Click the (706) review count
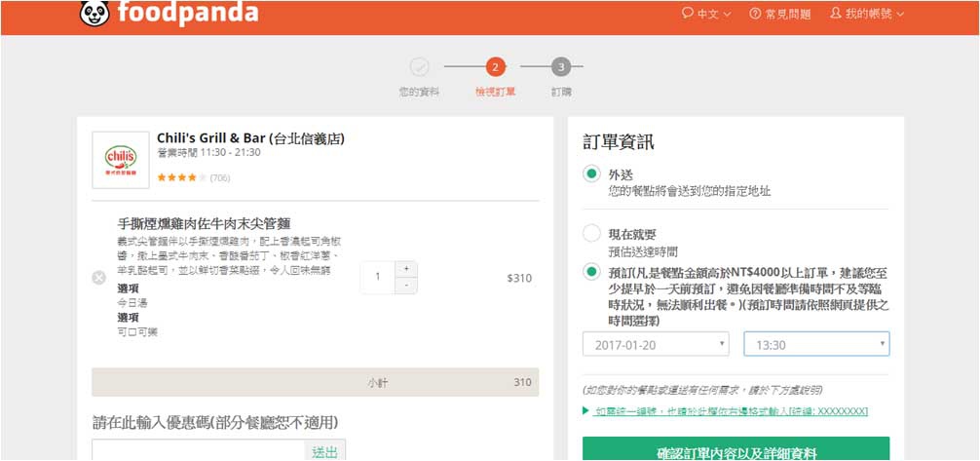The width and height of the screenshot is (980, 461). pos(220,178)
